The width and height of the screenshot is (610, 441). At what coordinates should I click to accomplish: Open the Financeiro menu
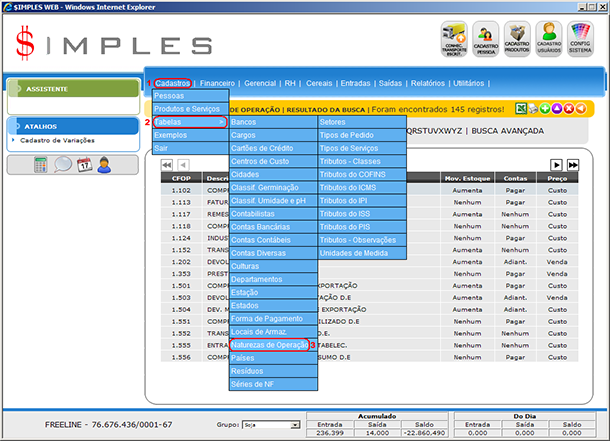tap(217, 82)
